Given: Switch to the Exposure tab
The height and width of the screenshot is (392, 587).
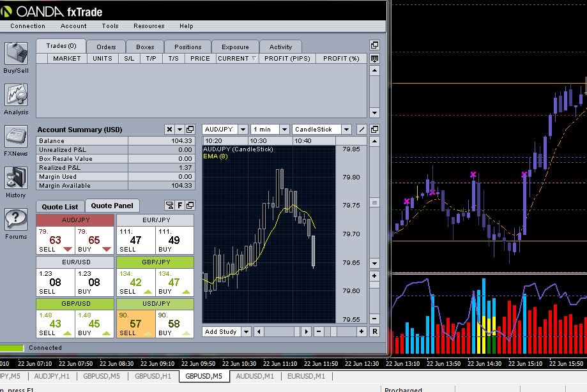Looking at the screenshot, I should coord(235,47).
